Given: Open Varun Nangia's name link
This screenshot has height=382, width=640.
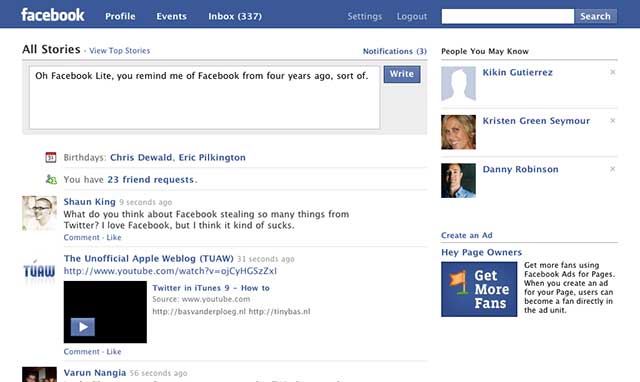Looking at the screenshot, I should pos(95,373).
